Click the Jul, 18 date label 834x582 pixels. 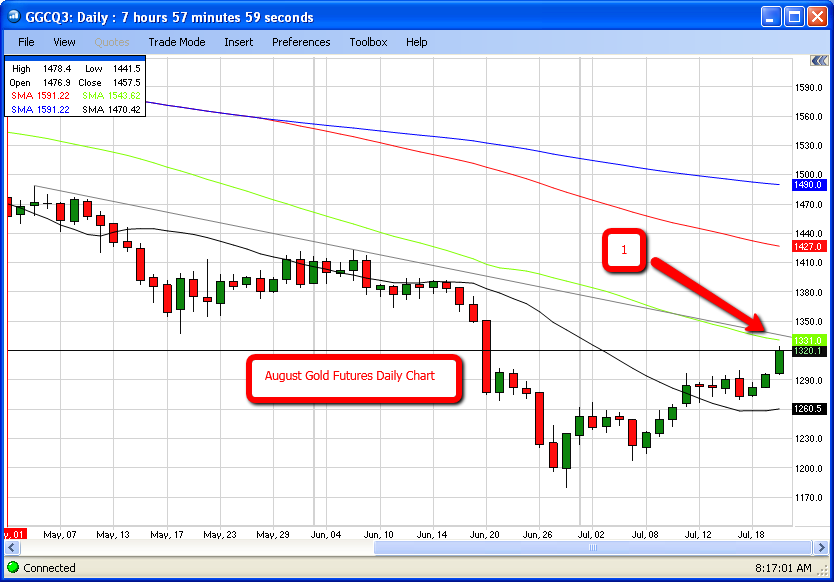(x=751, y=534)
